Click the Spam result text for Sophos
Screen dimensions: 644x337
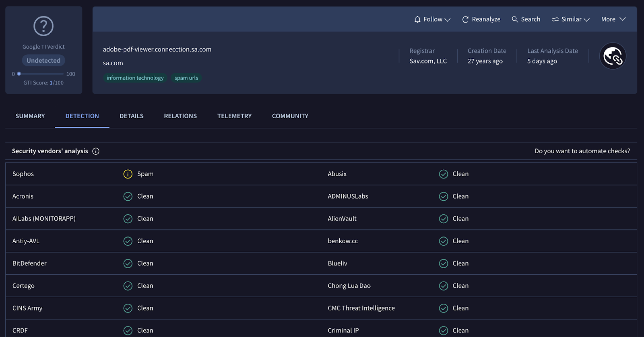coord(145,174)
